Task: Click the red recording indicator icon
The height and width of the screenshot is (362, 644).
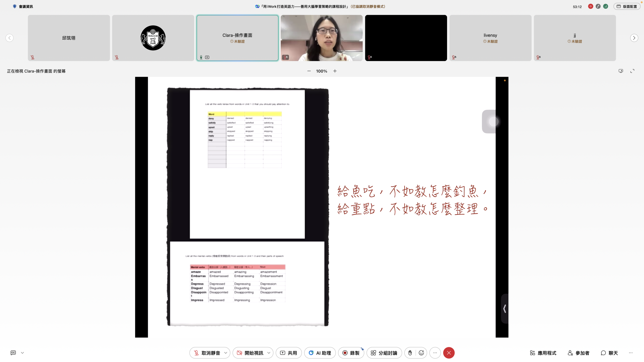Action: (590, 7)
